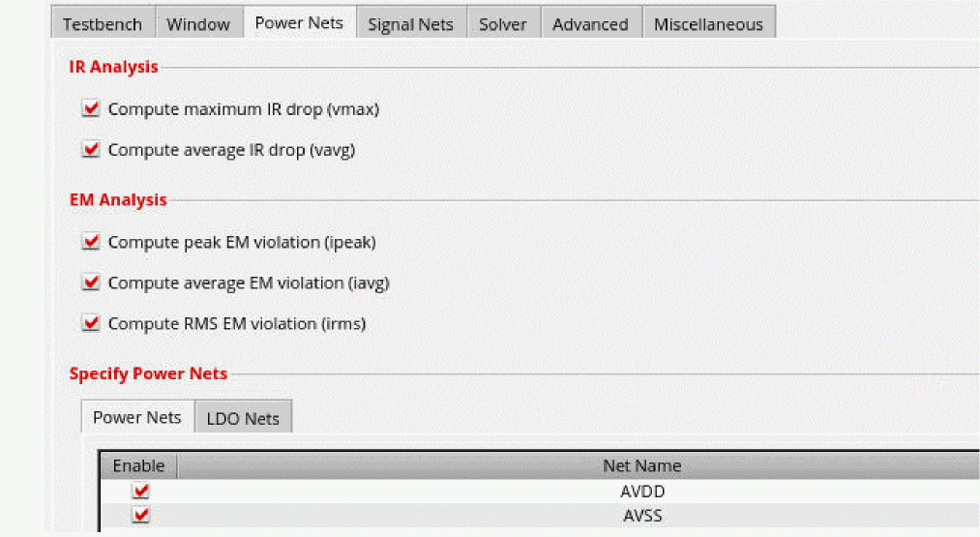Click the Enable column header

coord(138,465)
